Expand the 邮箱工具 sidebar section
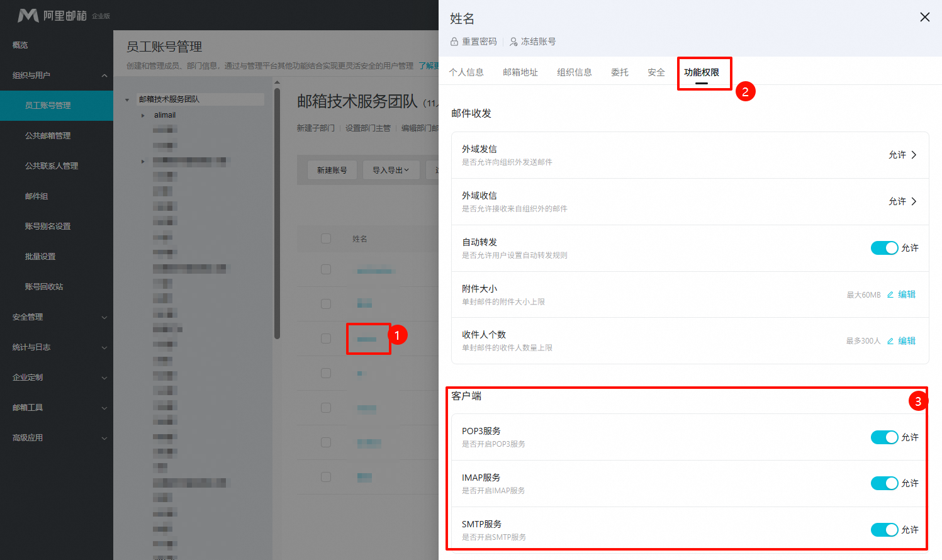Screen dimensions: 942x560 pos(104,408)
